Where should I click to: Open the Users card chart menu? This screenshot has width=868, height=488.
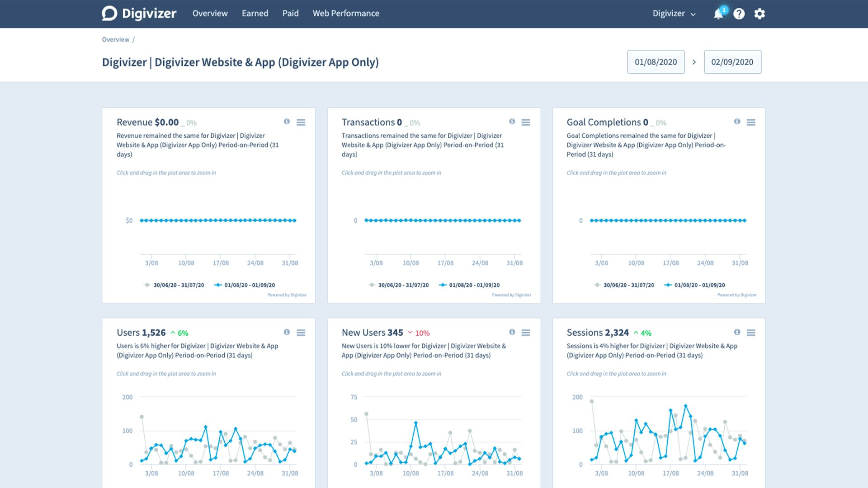[301, 333]
